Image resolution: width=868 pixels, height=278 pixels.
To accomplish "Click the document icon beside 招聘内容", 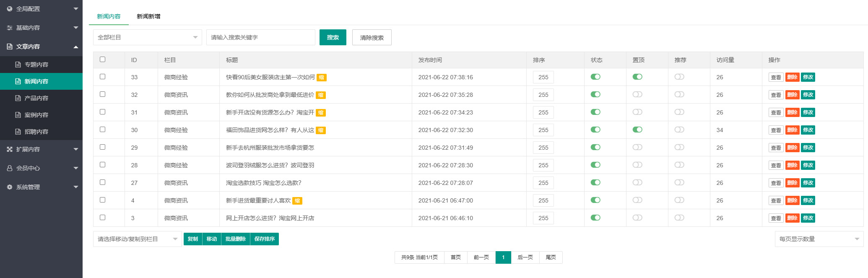I will pos(18,132).
